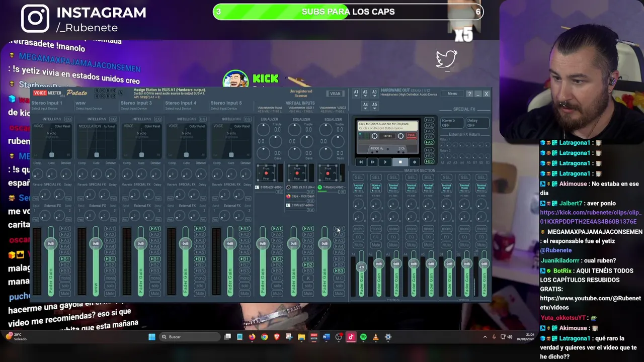This screenshot has height=362, width=644.
Task: Open the A3 hardware output device dropdown
Action: tap(374, 93)
